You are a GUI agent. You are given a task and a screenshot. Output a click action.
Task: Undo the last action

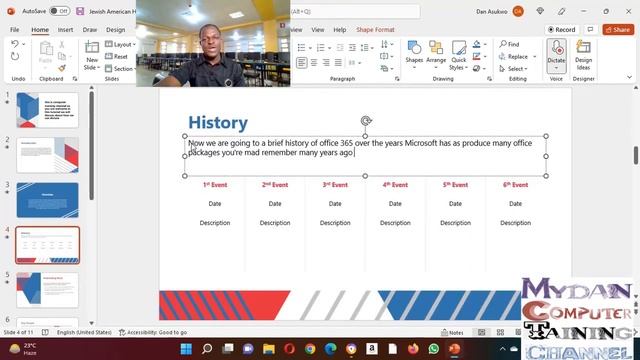coord(15,44)
